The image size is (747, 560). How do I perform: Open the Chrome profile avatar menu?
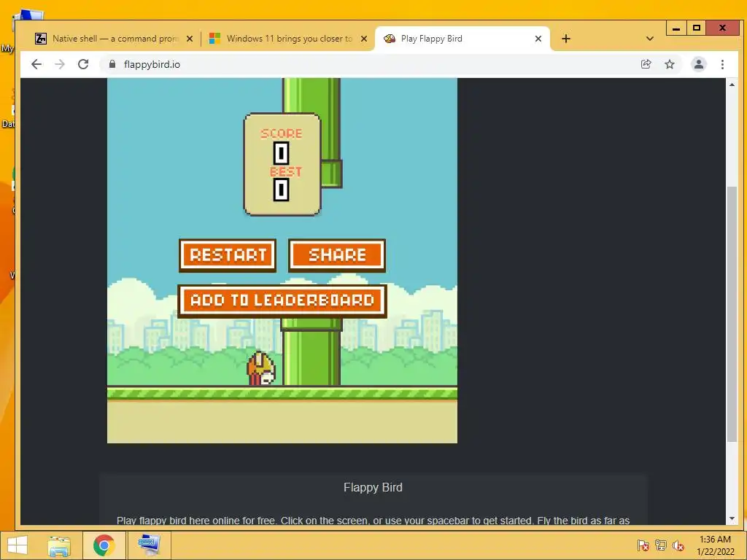click(699, 64)
